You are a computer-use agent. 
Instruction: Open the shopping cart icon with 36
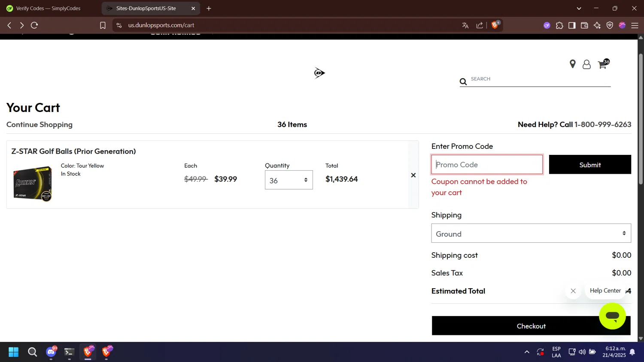coord(603,63)
